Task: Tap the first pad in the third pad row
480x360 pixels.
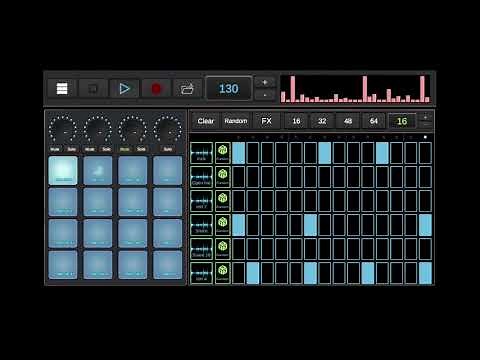Action: tap(63, 233)
